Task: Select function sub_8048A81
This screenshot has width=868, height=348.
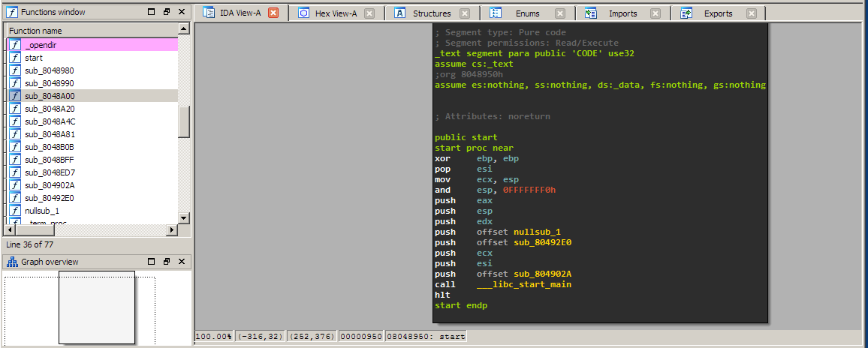Action: tap(92, 134)
